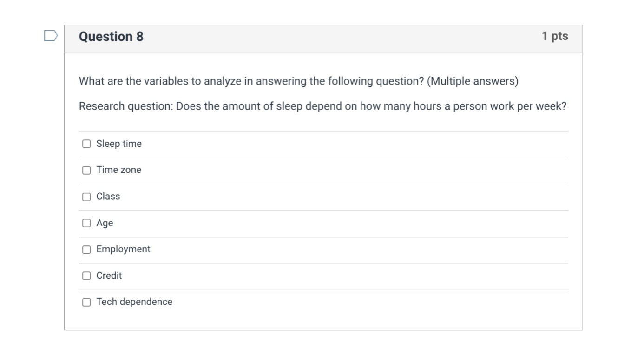Image resolution: width=644 pixels, height=342 pixels.
Task: Select the Class answer label
Action: 107,197
